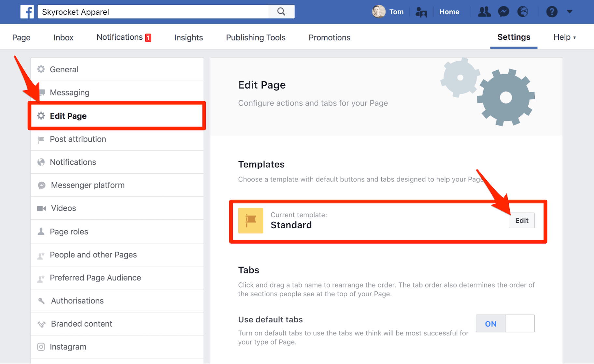The height and width of the screenshot is (364, 594).
Task: Open Messenger from the top bar
Action: [503, 12]
